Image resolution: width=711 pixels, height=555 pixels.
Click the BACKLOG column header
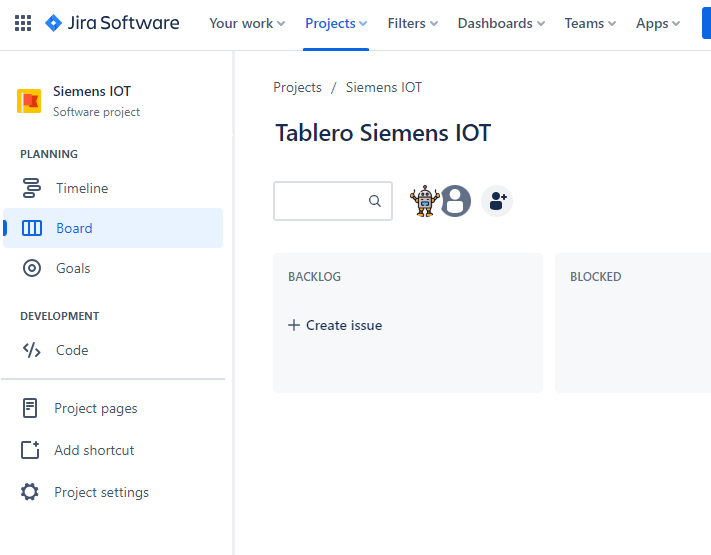click(x=314, y=277)
